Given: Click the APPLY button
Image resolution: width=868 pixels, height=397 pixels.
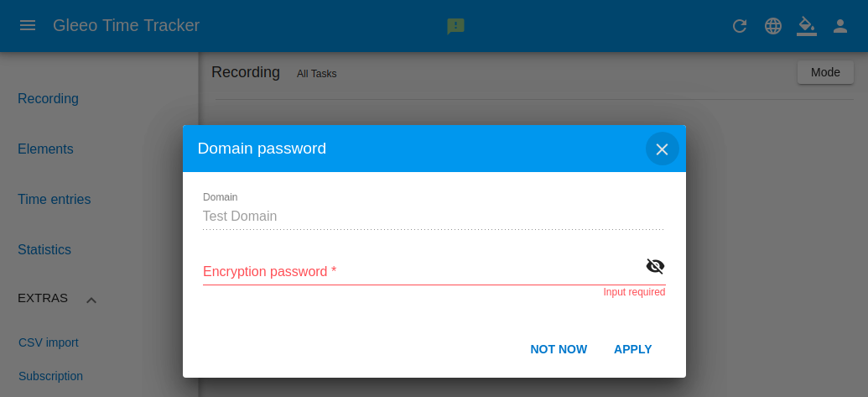Looking at the screenshot, I should coord(632,349).
